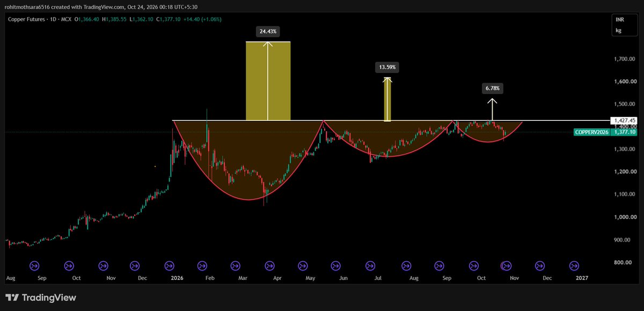Click the contract rollover icon just left of Jul
The width and height of the screenshot is (644, 311).
point(370,265)
